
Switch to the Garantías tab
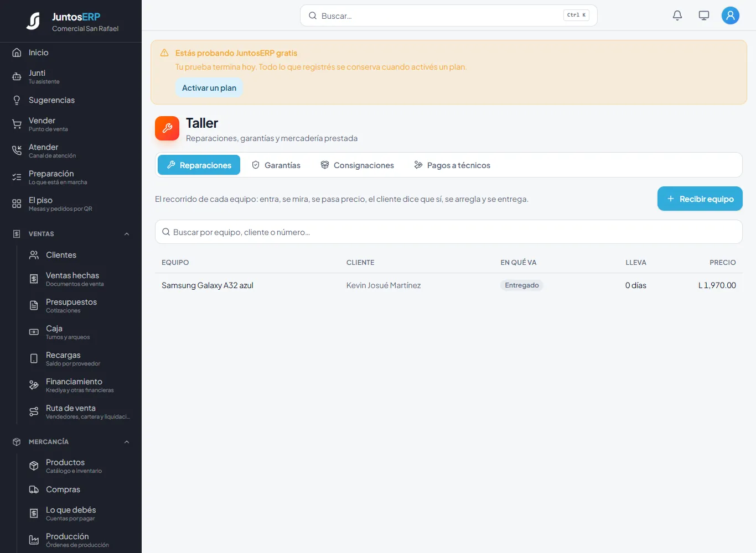(276, 165)
